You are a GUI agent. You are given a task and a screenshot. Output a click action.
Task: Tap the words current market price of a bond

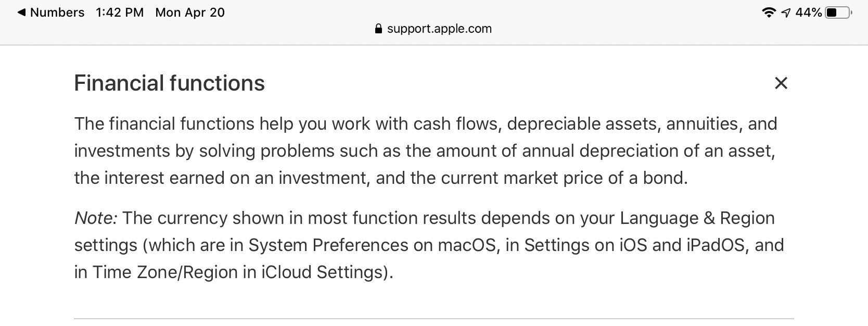click(x=564, y=178)
